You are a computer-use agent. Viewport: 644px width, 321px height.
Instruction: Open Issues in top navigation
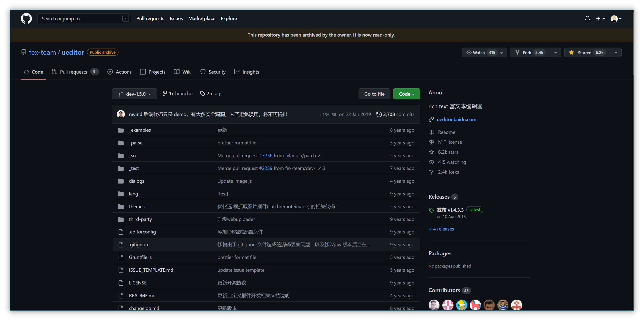176,18
